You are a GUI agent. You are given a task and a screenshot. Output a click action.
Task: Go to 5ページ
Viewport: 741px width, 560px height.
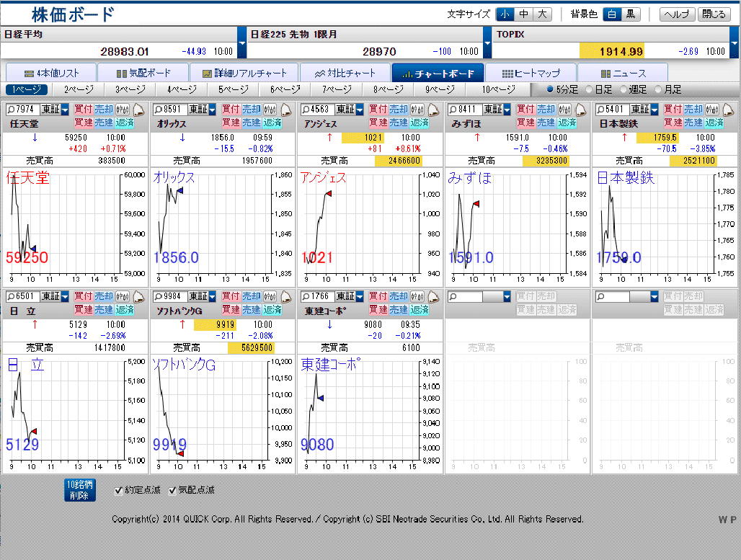(x=234, y=89)
